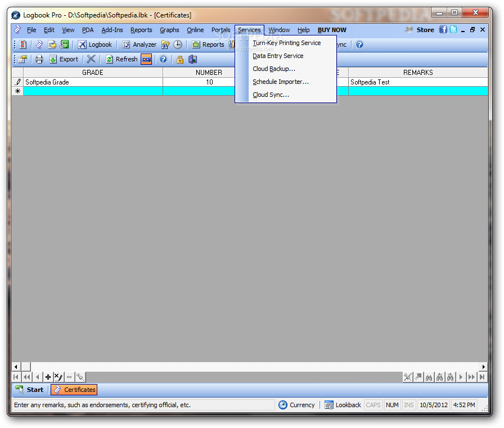Add a new record with plus button
Viewport: 504px width, 428px height.
48,377
